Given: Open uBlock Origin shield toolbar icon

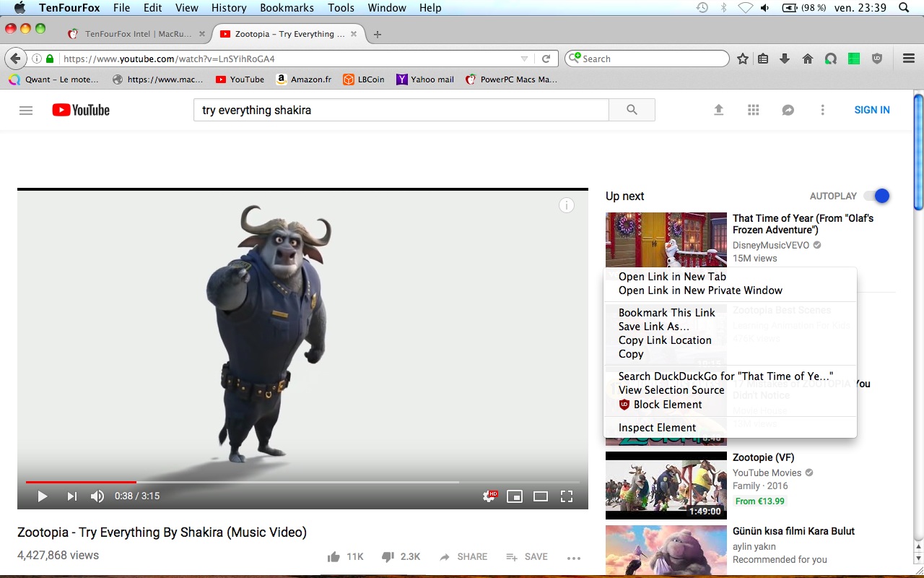Looking at the screenshot, I should point(877,59).
